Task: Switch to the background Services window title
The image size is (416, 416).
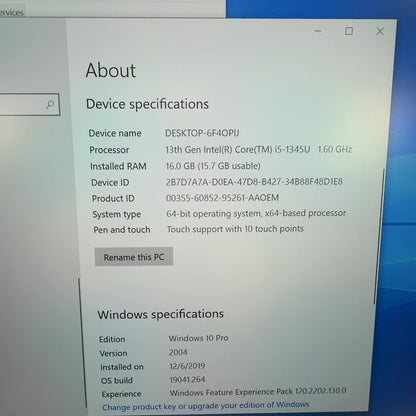Action: tap(12, 13)
